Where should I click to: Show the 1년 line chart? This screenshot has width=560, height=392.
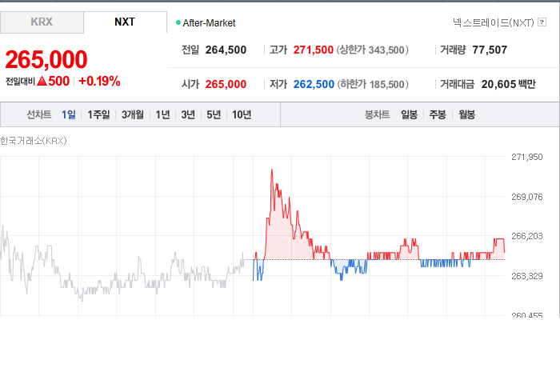click(x=162, y=114)
